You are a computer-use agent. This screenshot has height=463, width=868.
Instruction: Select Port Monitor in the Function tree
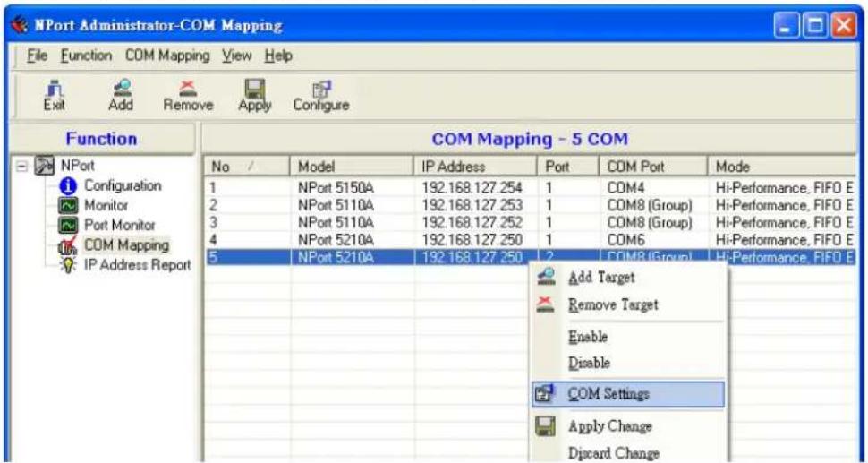coord(120,226)
